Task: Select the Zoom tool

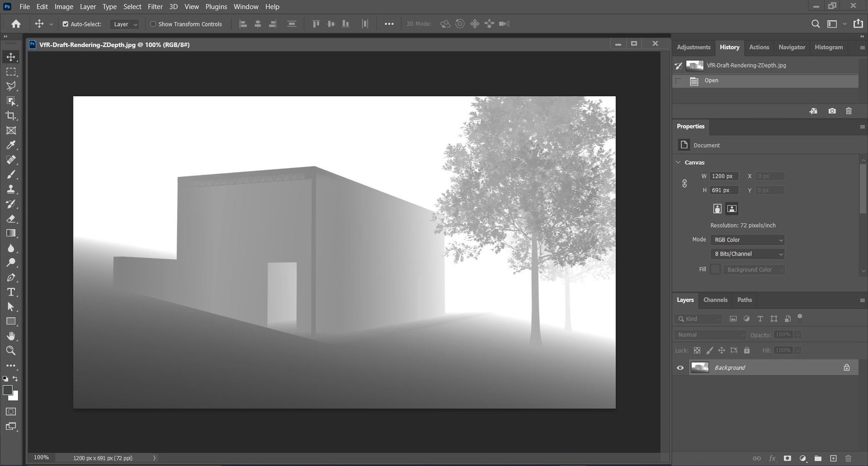Action: 10,351
